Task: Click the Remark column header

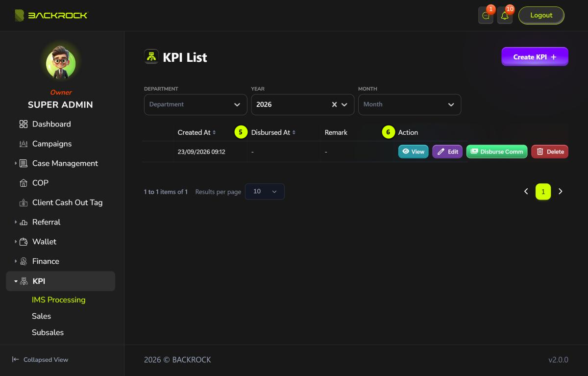Action: (x=336, y=132)
